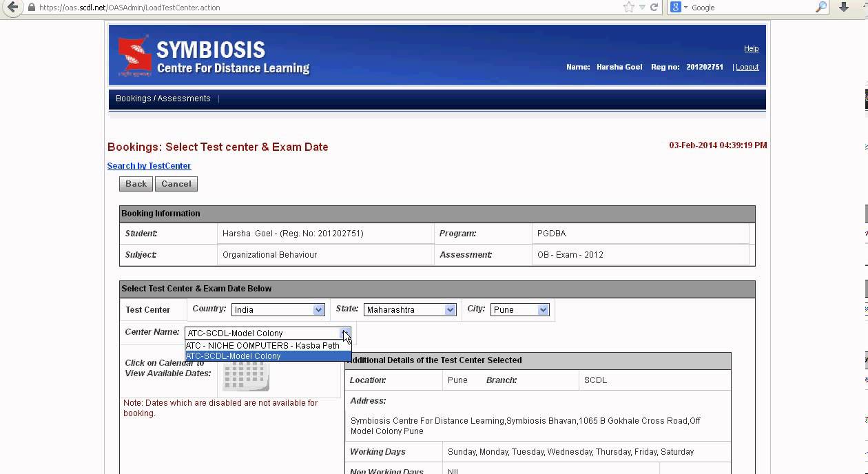Open the Help link
The width and height of the screenshot is (868, 474).
click(x=751, y=48)
